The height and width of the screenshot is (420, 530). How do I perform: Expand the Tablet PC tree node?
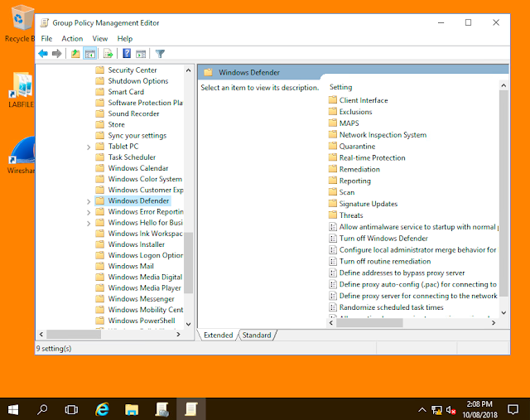coord(89,147)
